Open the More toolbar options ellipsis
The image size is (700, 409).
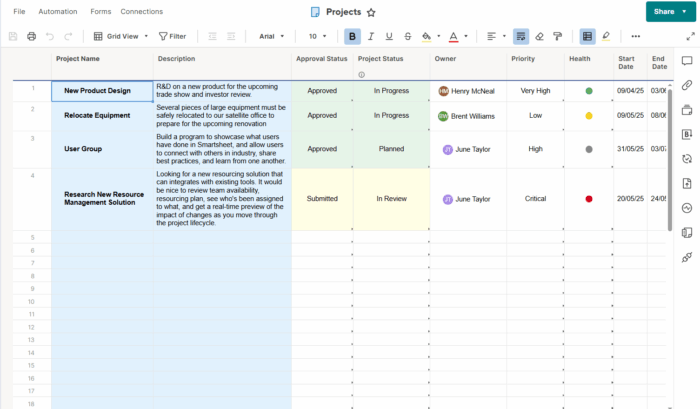pyautogui.click(x=636, y=36)
